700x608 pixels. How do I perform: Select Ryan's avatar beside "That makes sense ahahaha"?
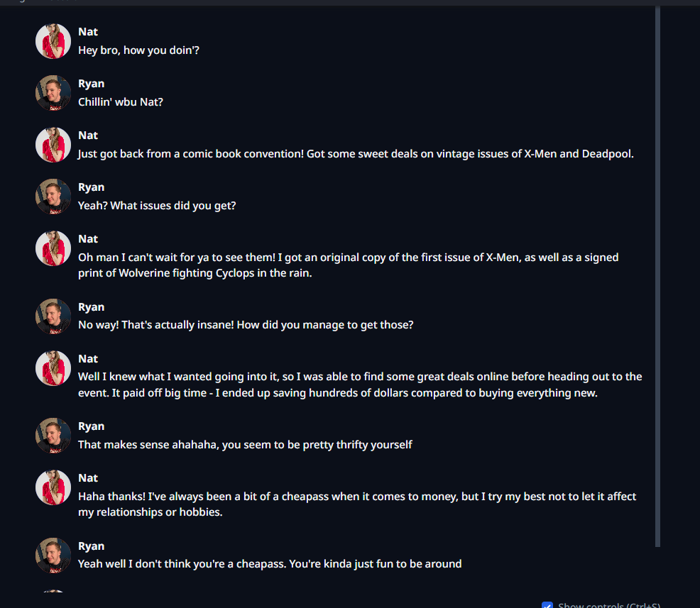(x=53, y=436)
